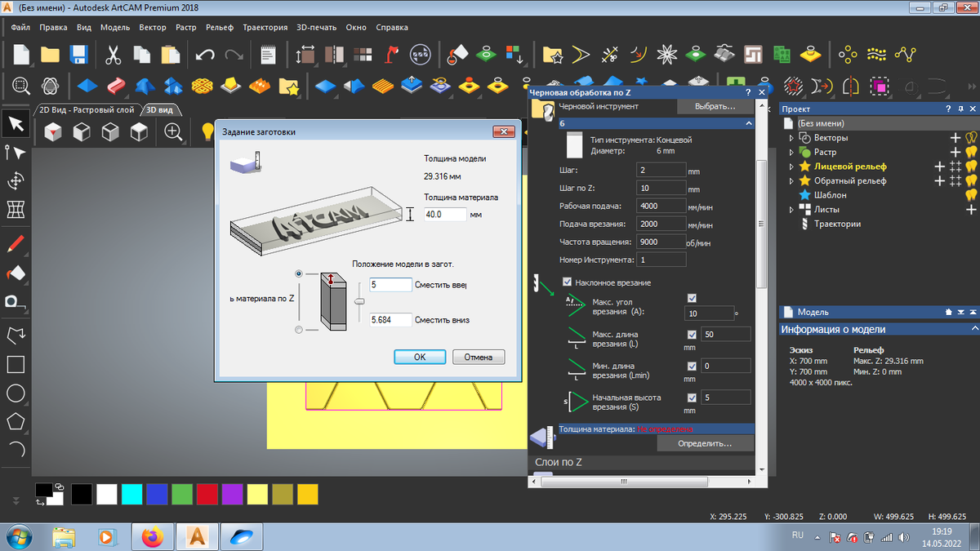This screenshot has height=551, width=980.
Task: Click the red desk lamp Lights icon
Action: 393,55
